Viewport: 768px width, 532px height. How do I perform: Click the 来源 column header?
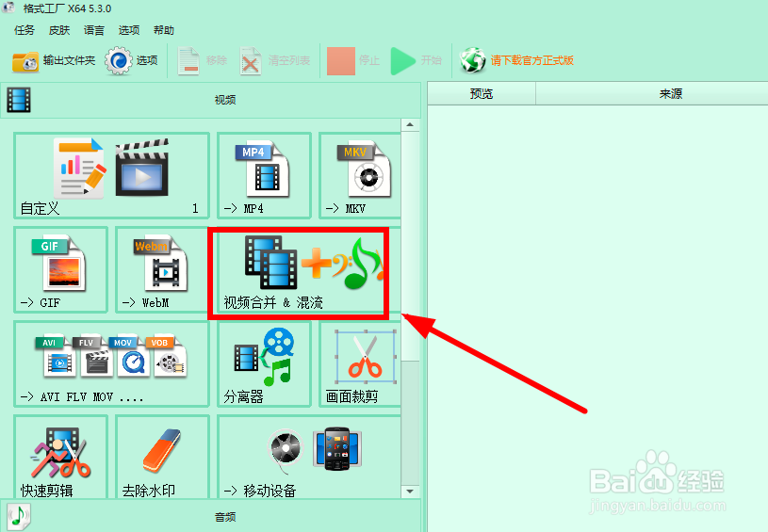651,93
